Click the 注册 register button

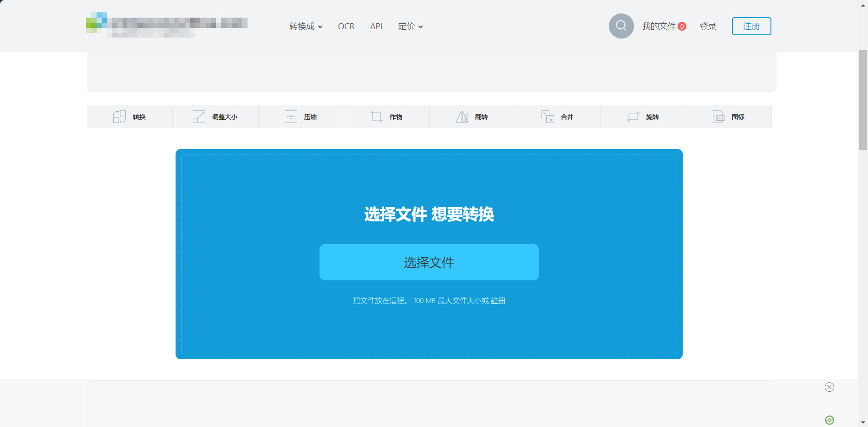tap(751, 26)
